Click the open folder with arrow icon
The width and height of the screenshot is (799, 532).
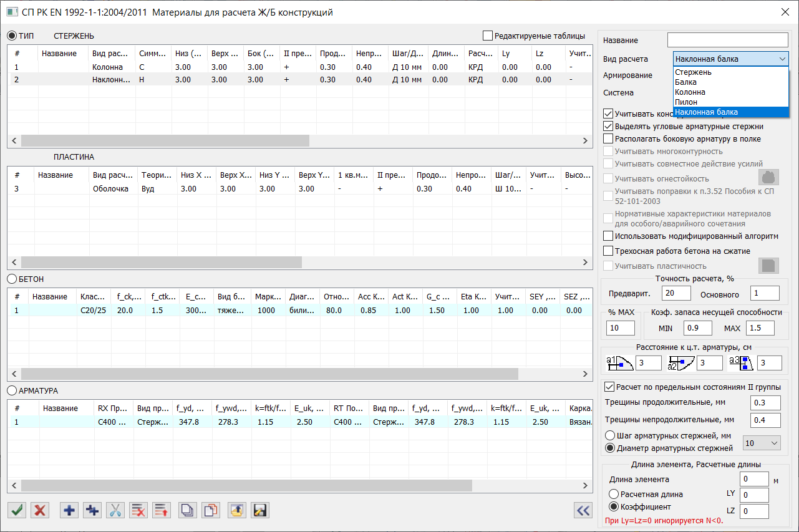(x=236, y=510)
